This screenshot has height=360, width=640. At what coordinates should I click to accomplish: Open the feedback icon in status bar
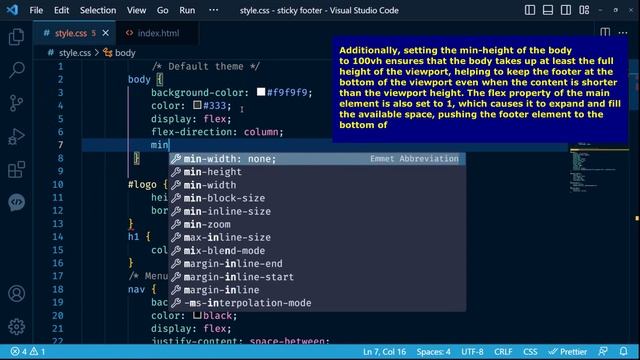pos(603,351)
